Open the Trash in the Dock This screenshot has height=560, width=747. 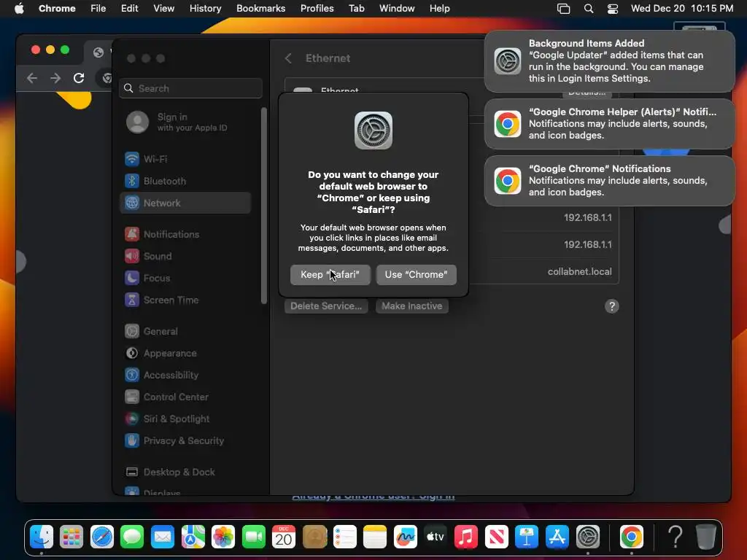point(706,537)
